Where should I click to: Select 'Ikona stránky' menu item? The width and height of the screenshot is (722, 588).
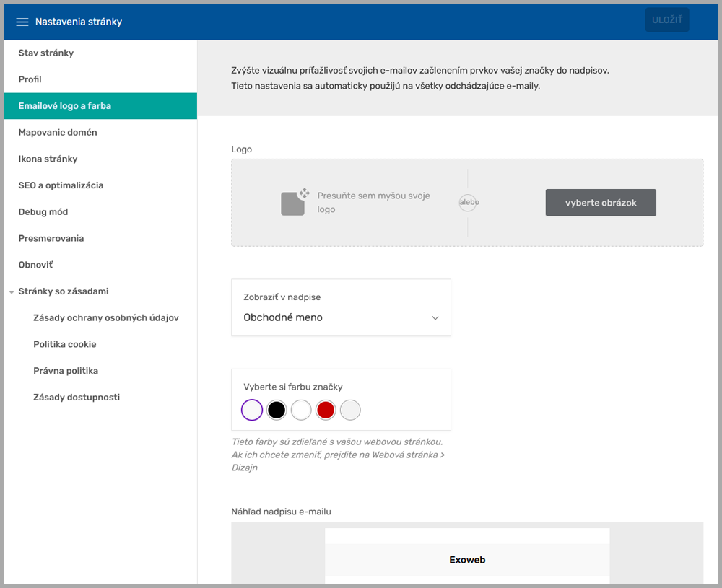(48, 159)
